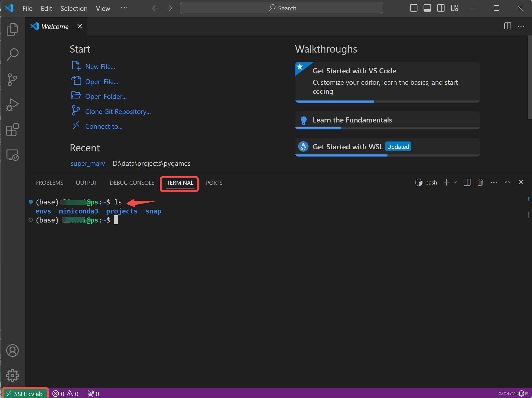This screenshot has width=532, height=398.
Task: Open the super_mary recent project
Action: (x=87, y=163)
